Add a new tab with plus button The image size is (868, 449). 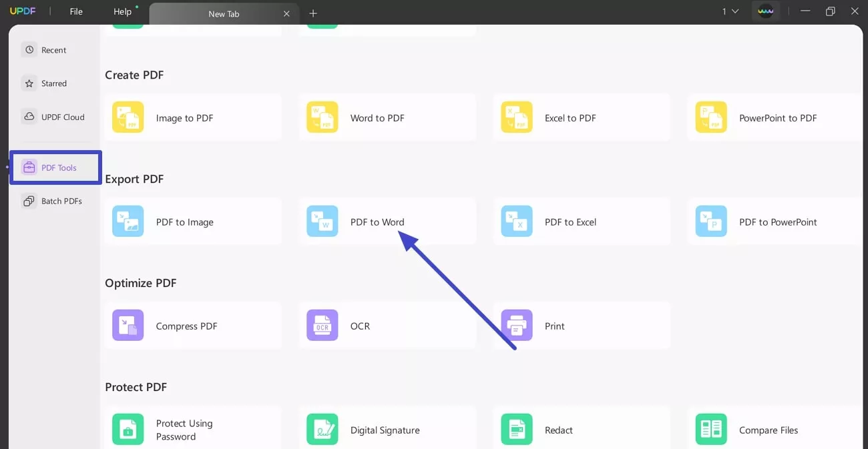tap(313, 13)
